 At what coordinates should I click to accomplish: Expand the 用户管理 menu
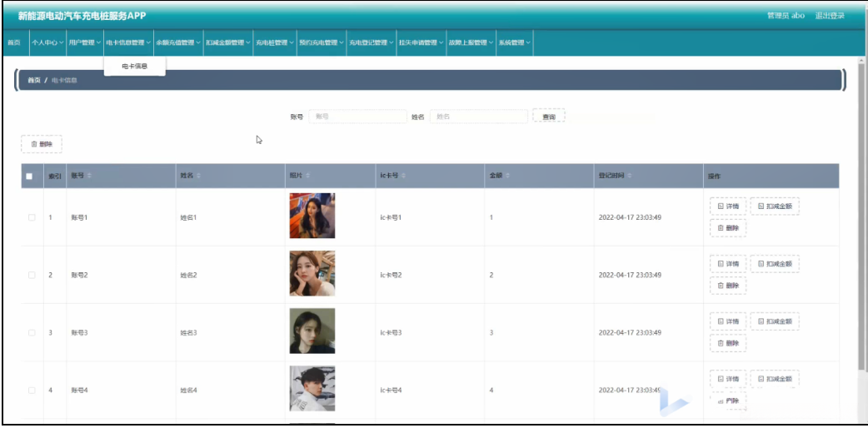click(84, 42)
